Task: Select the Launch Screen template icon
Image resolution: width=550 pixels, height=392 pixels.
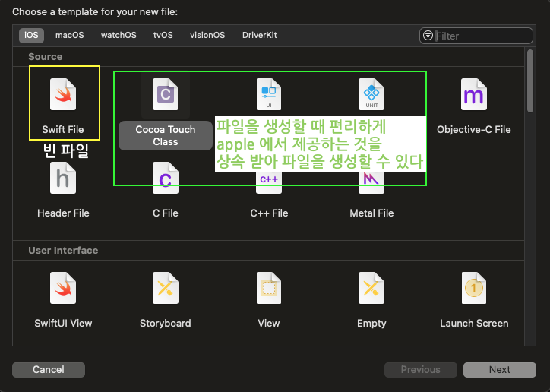Action: point(474,288)
